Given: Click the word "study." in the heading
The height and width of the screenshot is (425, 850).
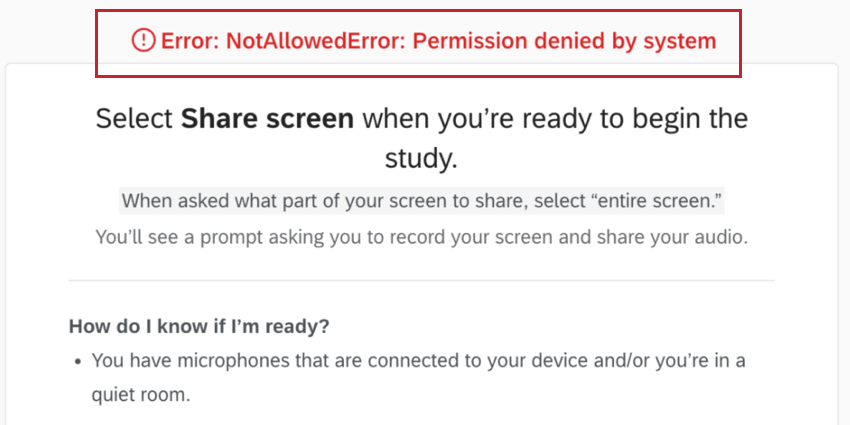Looking at the screenshot, I should click(x=421, y=159).
